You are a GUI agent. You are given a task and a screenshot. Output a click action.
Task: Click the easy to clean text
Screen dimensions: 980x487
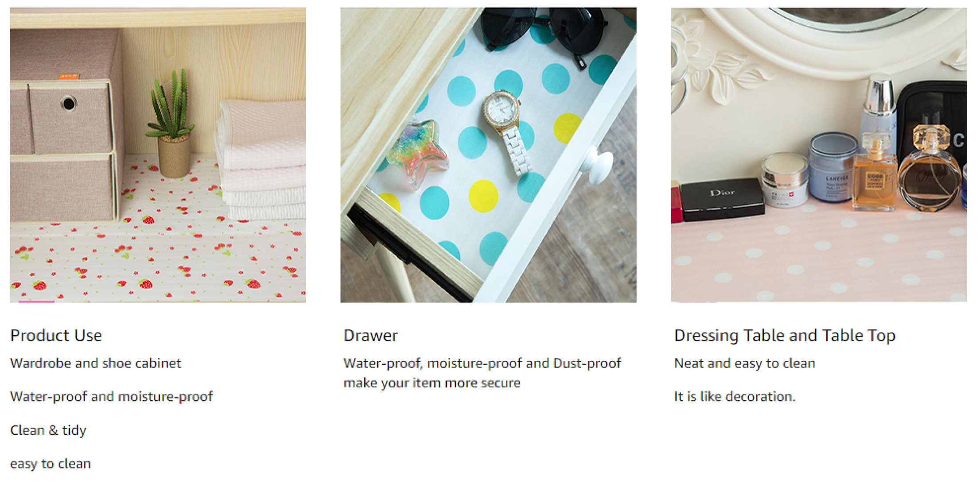pyautogui.click(x=50, y=464)
